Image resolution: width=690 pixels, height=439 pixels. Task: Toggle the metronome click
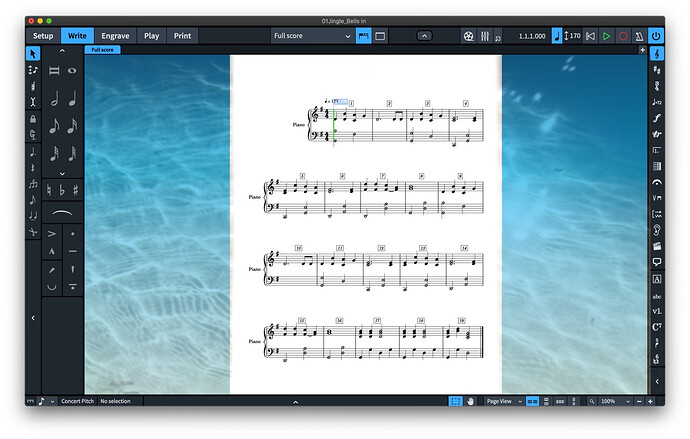click(x=639, y=36)
